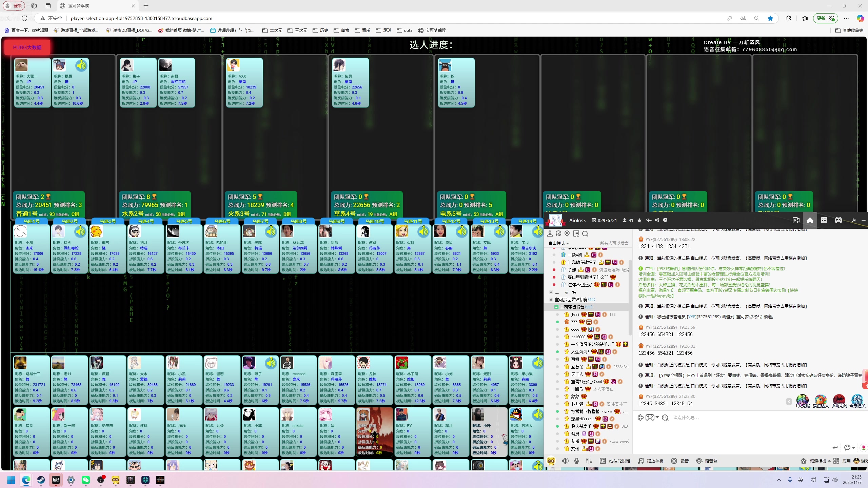868x488 pixels.
Task: Open the Aiolos channel name dropdown
Action: (x=577, y=221)
